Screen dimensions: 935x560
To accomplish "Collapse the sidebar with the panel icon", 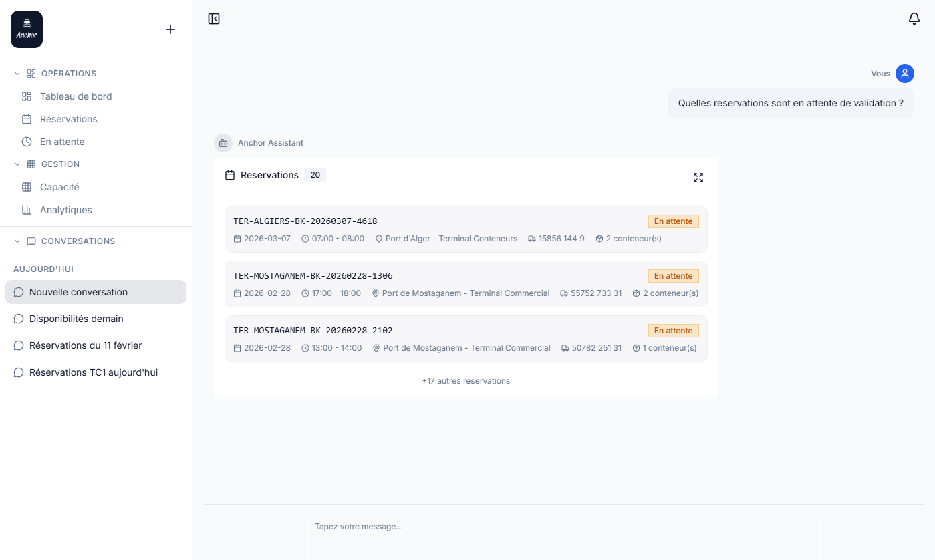I will coord(214,19).
